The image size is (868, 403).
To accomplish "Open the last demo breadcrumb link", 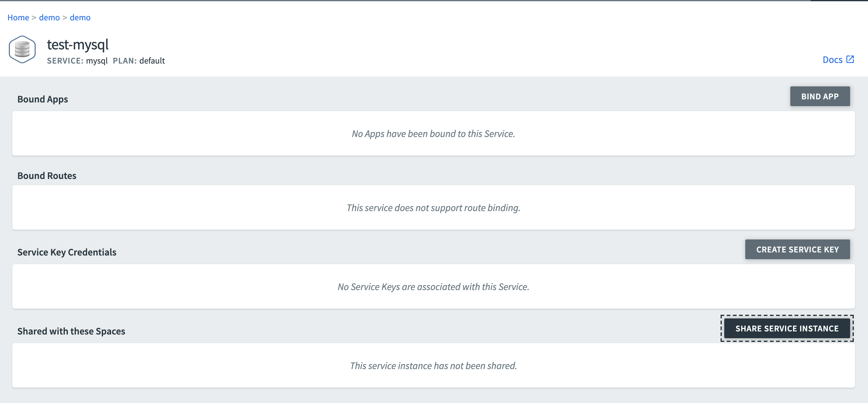I will [80, 18].
